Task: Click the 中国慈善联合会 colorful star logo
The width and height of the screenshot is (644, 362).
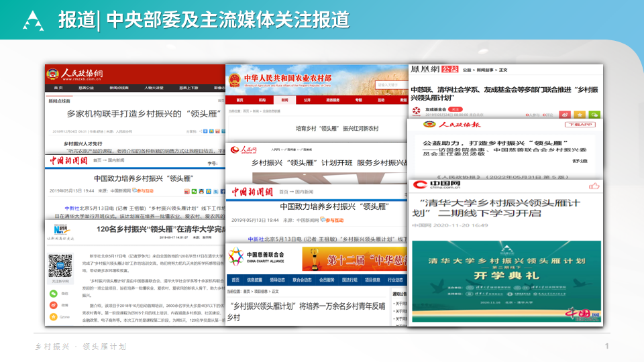Action: (235, 257)
